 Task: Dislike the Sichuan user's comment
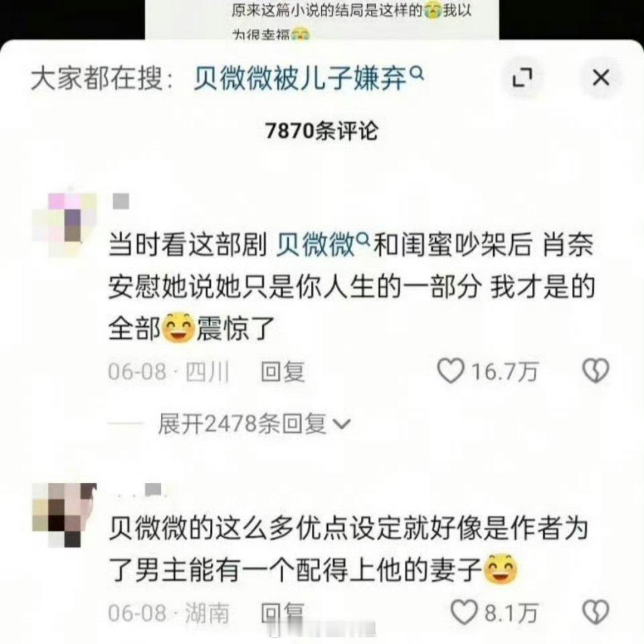596,371
